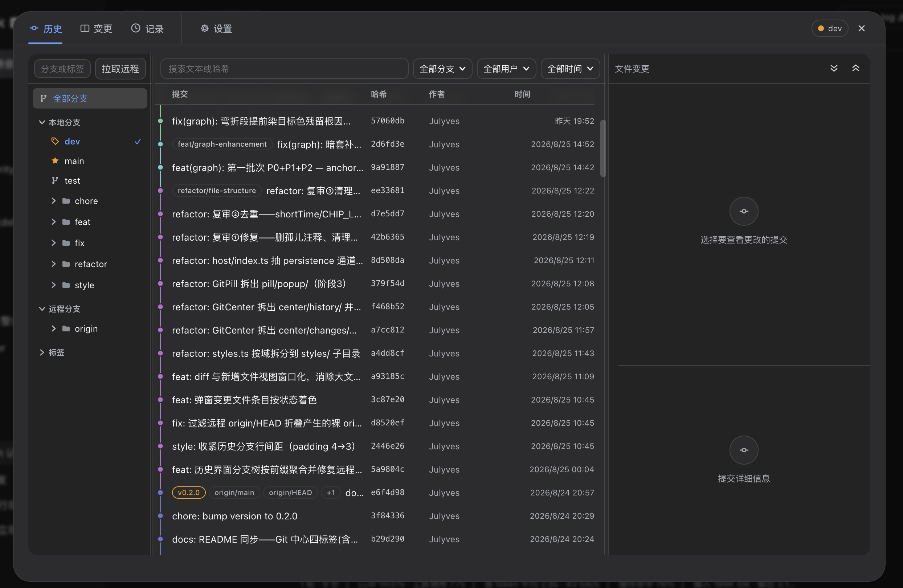
Task: Click the refactor/file-structure branch label
Action: (217, 191)
